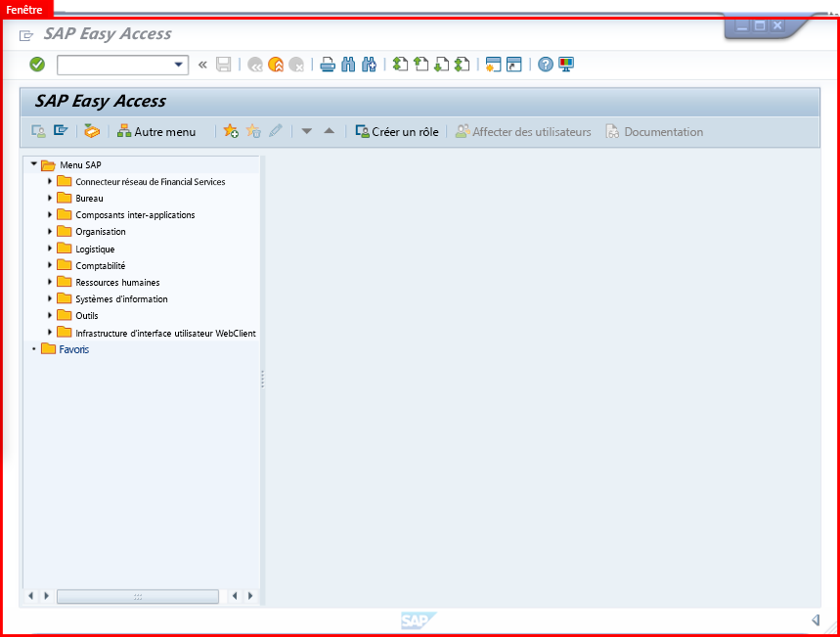Expand the Bureau folder arrow
Image resolution: width=840 pixels, height=637 pixels.
50,198
